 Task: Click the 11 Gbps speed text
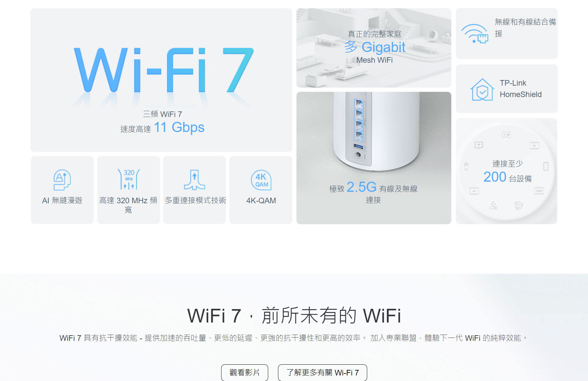[x=179, y=127]
